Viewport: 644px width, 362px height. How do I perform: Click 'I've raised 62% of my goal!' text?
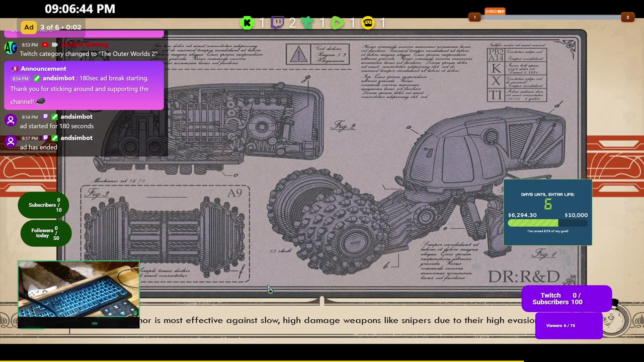548,231
